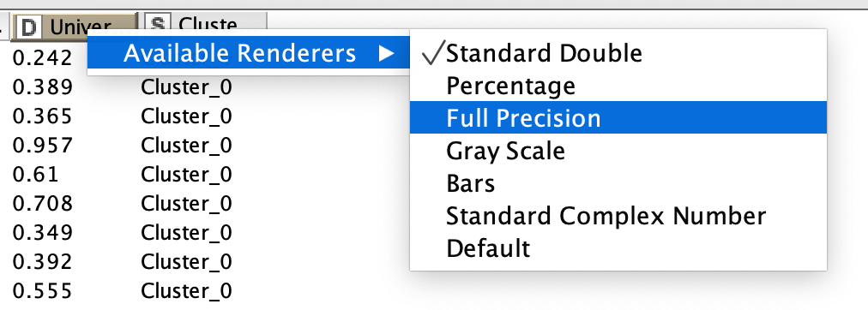Click the Cluste column header
Viewport: 868px width, 310px height.
(205, 25)
